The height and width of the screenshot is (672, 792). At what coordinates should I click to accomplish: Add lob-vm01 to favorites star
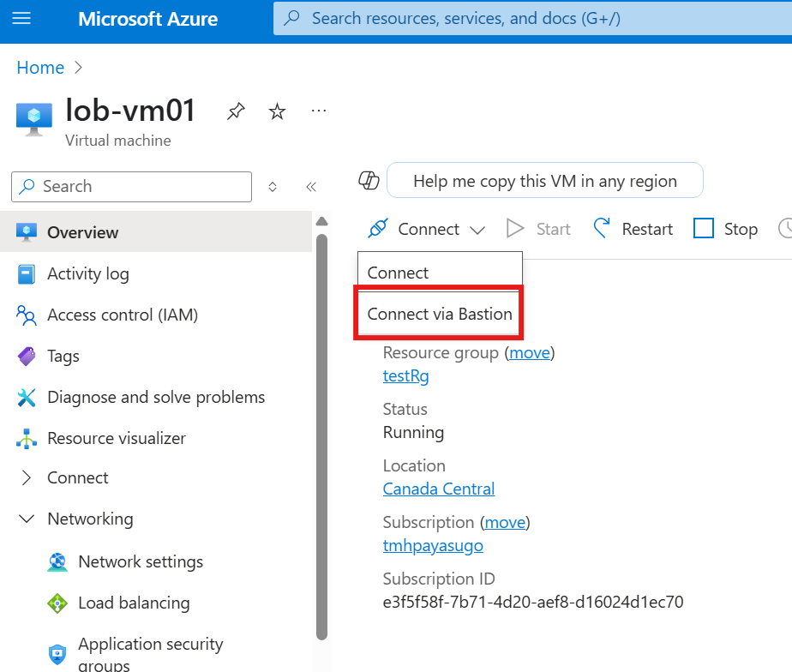(x=278, y=111)
